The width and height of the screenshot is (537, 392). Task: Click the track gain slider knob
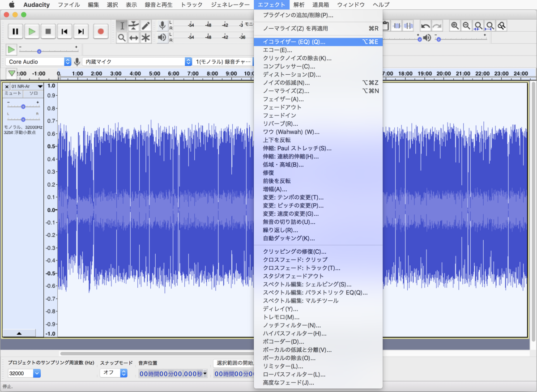click(23, 107)
